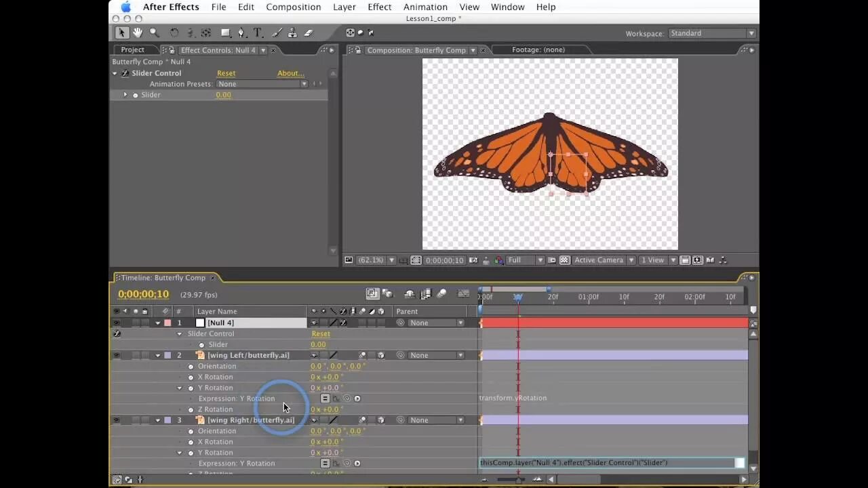Hide the Null 4 layer with eye icon
The height and width of the screenshot is (488, 868).
[x=116, y=323]
